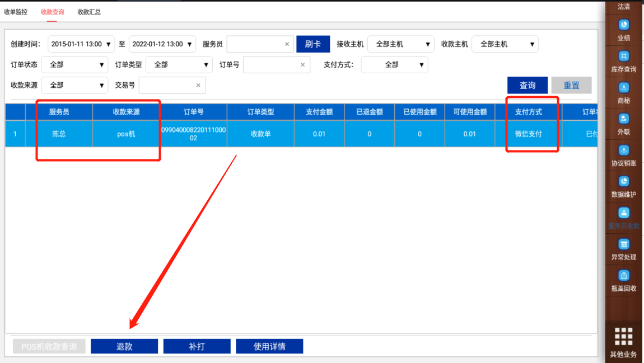Open the 异常处理 sidebar icon

pos(623,244)
